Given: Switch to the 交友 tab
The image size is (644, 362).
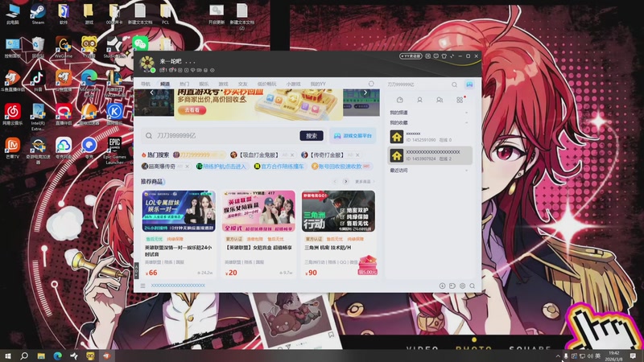Looking at the screenshot, I should pos(243,84).
